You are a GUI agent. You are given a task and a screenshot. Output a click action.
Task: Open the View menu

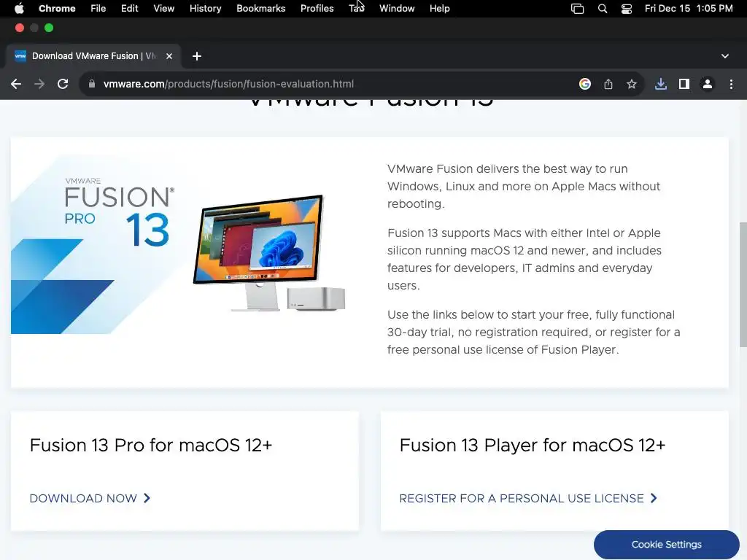point(164,9)
